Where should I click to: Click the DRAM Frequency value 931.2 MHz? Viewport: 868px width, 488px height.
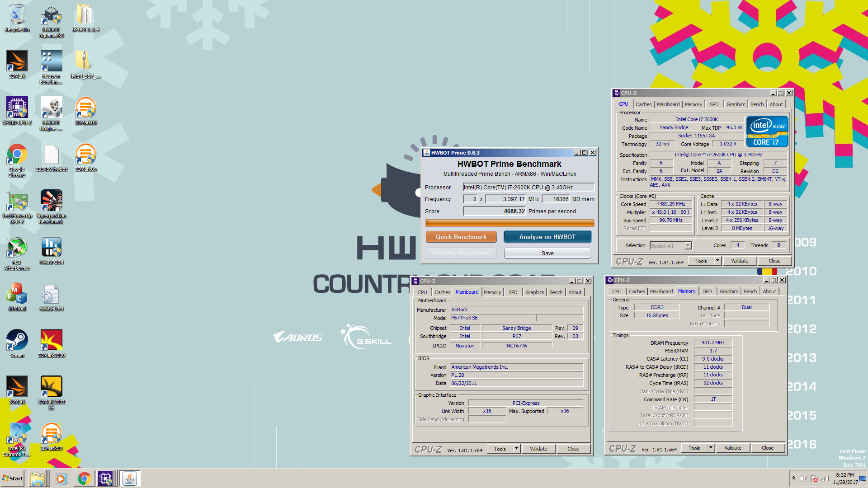[713, 343]
